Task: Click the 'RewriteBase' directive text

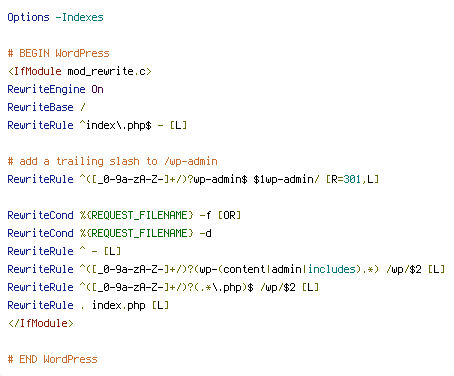Action: coord(40,107)
